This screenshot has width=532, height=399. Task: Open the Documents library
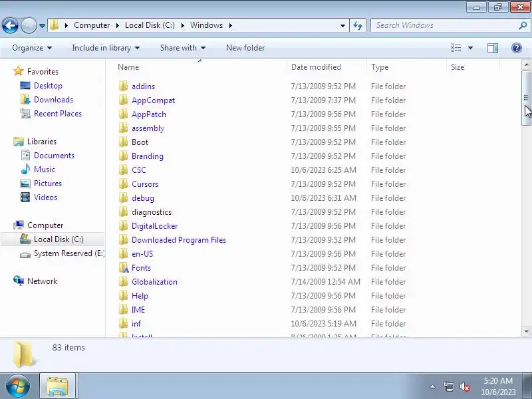click(54, 155)
